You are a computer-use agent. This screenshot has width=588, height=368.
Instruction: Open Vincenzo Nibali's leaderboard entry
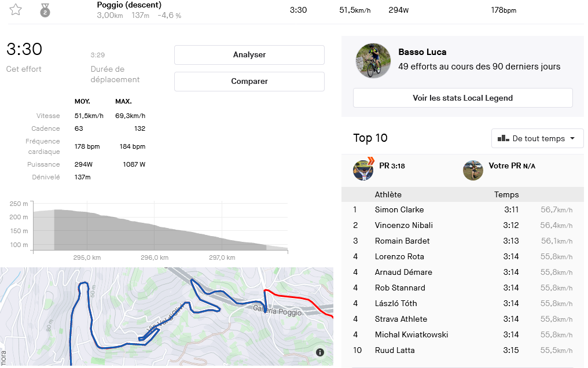[x=403, y=225]
